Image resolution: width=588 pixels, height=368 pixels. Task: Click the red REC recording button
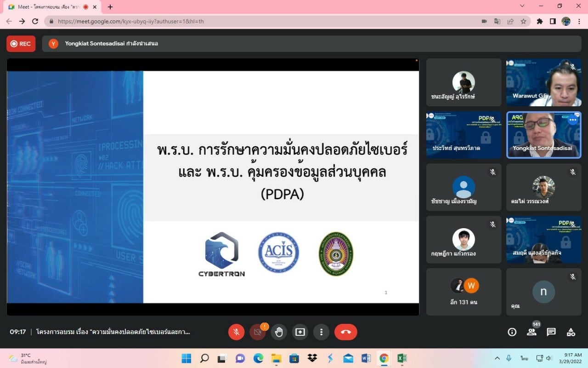click(x=21, y=44)
